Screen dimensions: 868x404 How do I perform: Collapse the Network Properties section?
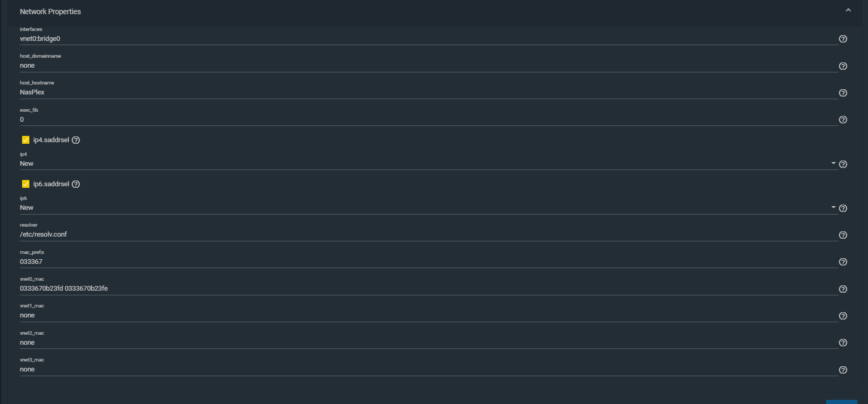(x=848, y=10)
